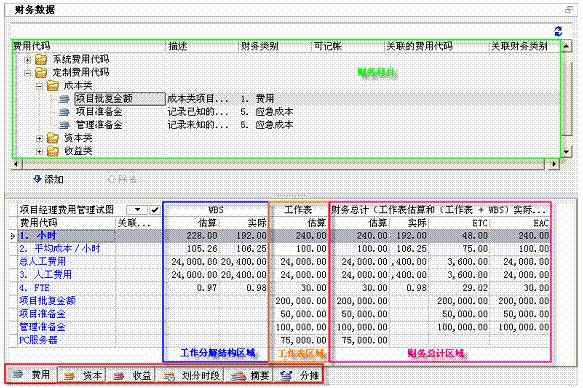Click the 定制费用代码 folder icon
The height and width of the screenshot is (388, 583).
pos(41,72)
